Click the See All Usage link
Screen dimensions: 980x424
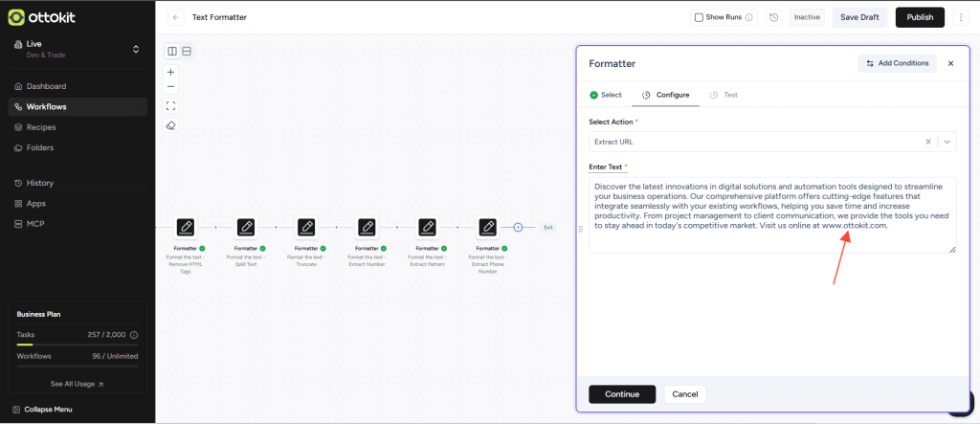coord(78,384)
